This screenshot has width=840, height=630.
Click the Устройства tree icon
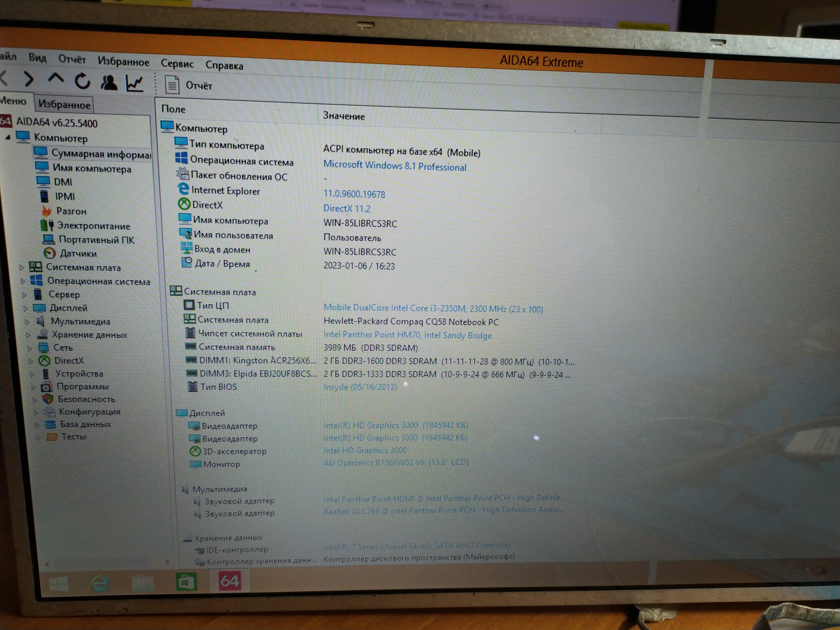tap(46, 374)
